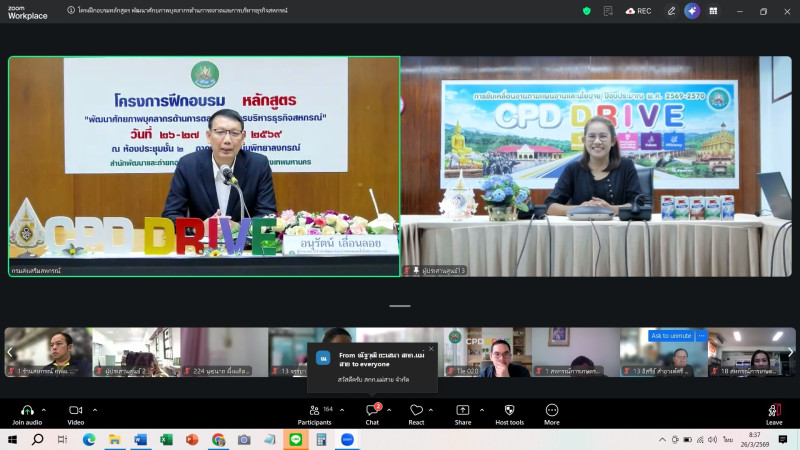This screenshot has height=450, width=800.
Task: Open Host tools shield icon
Action: (x=509, y=411)
